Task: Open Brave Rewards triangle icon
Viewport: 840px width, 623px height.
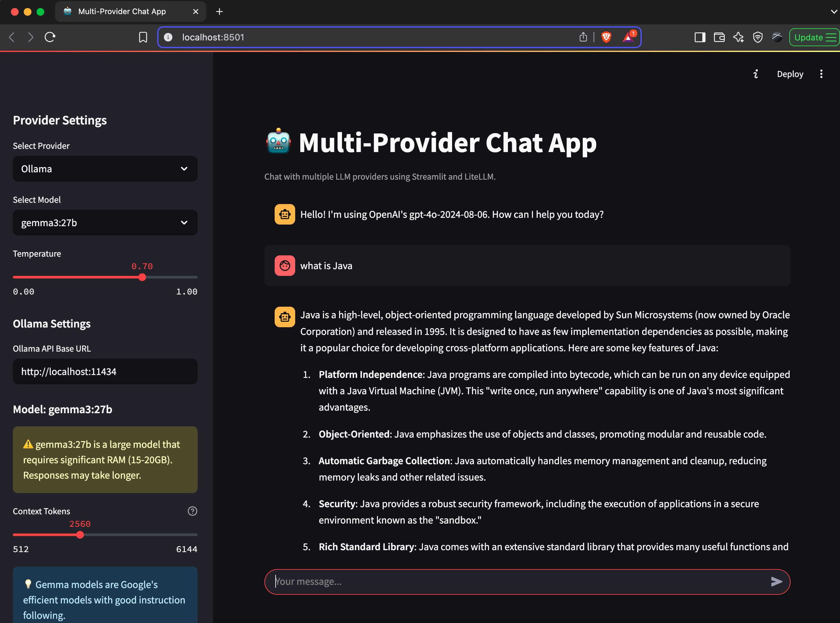Action: (x=629, y=37)
